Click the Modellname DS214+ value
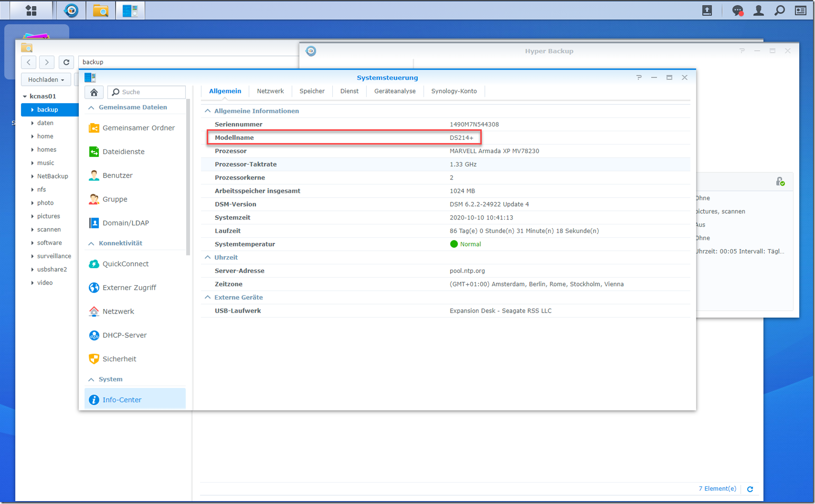Viewport: 815px width, 504px height. click(x=461, y=138)
